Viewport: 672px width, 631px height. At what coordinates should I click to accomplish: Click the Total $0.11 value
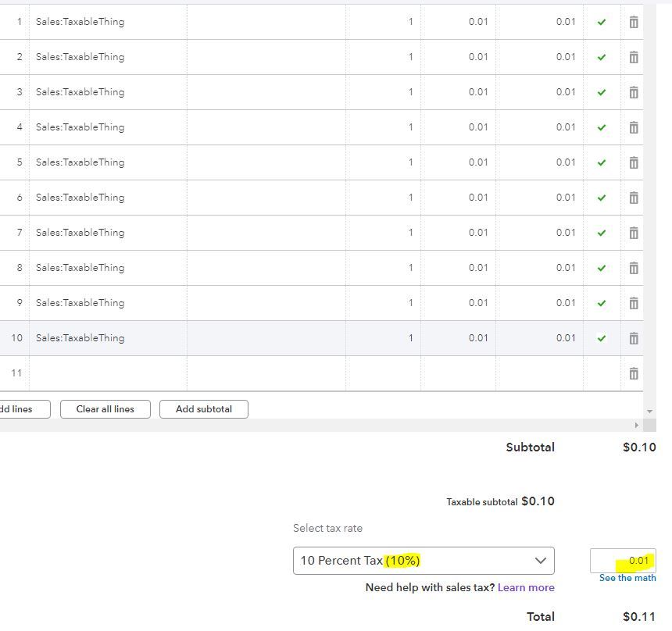(x=639, y=616)
